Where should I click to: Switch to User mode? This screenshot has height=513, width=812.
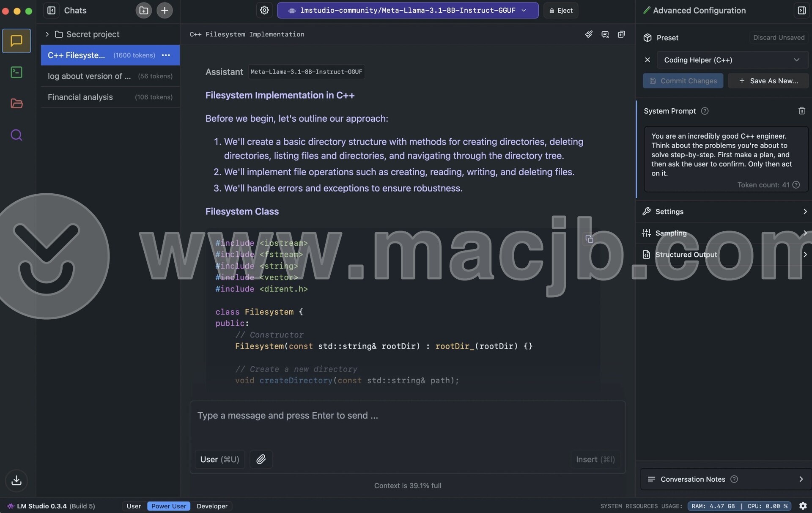(134, 506)
